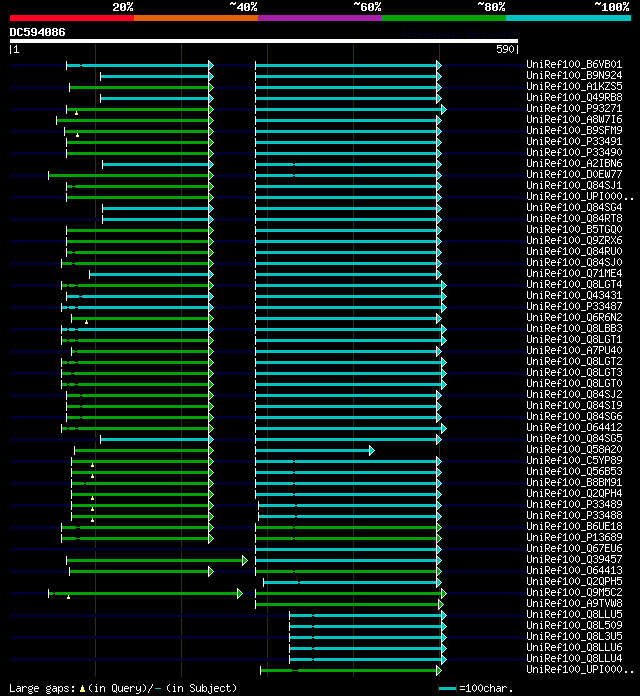
Task: Click the query end position 590
Action: (505, 49)
